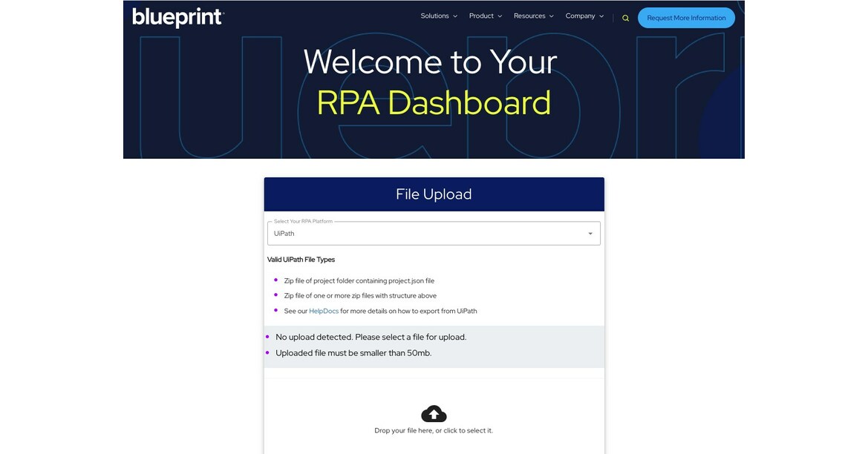Click the blueprint logo
Viewport: 868px width, 454px height.
click(x=177, y=18)
